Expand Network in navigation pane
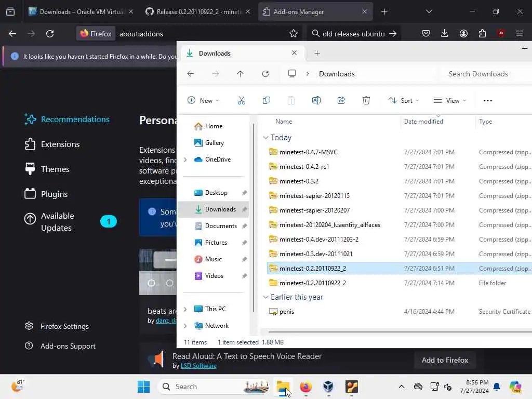532x399 pixels. (x=185, y=326)
